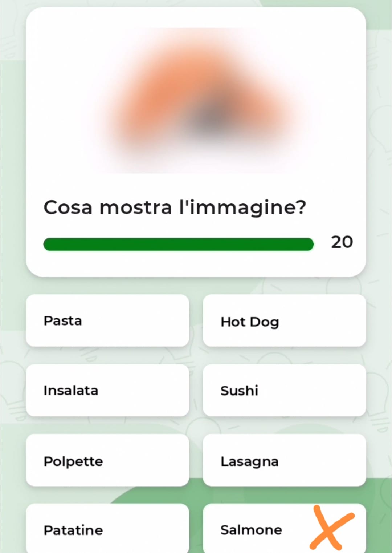Tap the Patatine answer
Screen dimensions: 392x553
point(107,529)
